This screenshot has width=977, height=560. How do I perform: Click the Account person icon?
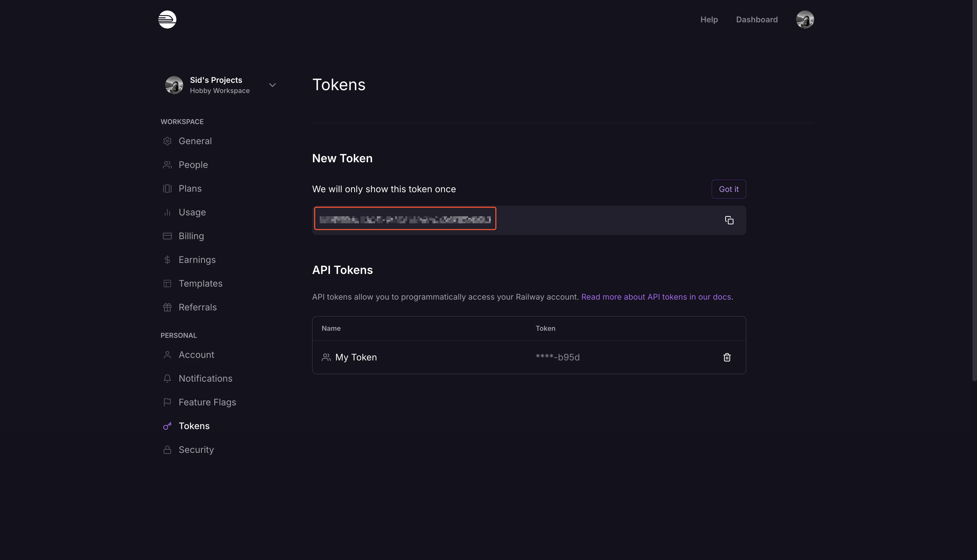tap(167, 354)
